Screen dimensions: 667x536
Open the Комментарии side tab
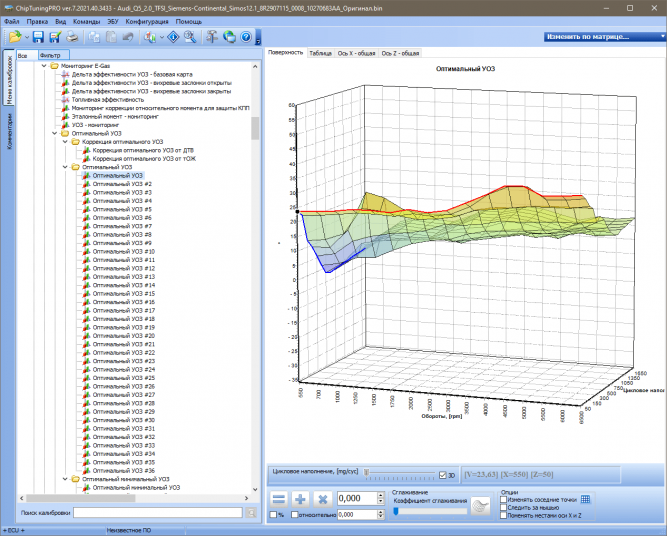click(x=9, y=131)
